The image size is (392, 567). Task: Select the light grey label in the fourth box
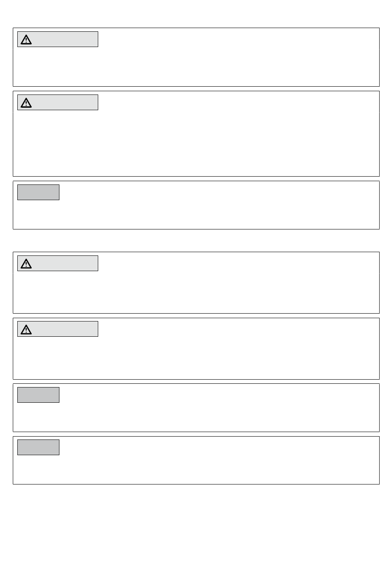click(58, 263)
